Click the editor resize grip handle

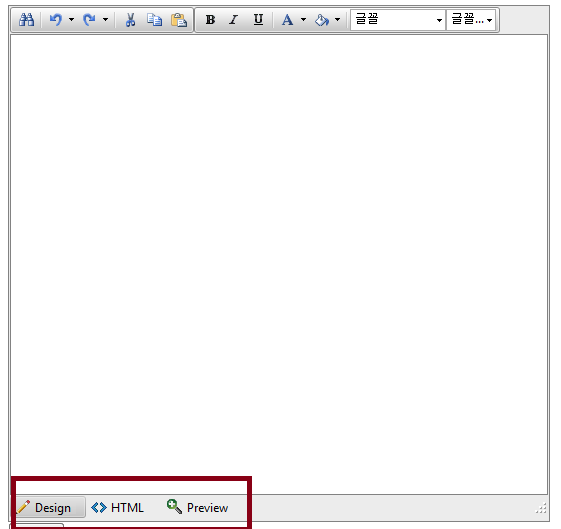point(541,508)
